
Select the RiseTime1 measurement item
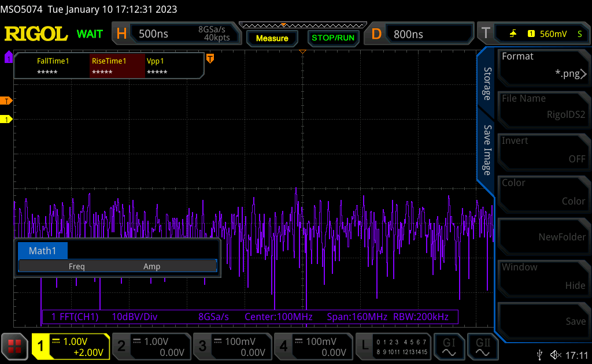tap(117, 66)
